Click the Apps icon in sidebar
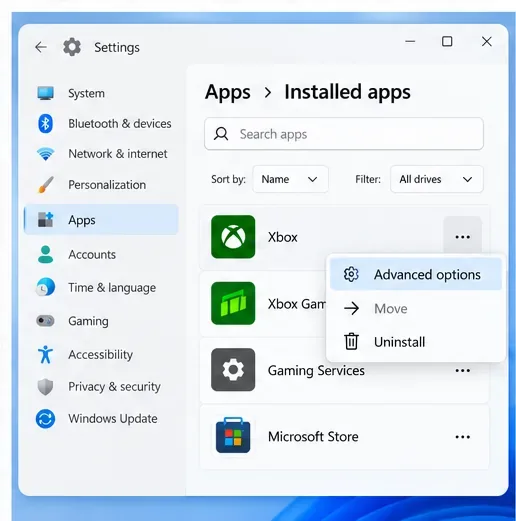The height and width of the screenshot is (521, 516). [x=45, y=220]
